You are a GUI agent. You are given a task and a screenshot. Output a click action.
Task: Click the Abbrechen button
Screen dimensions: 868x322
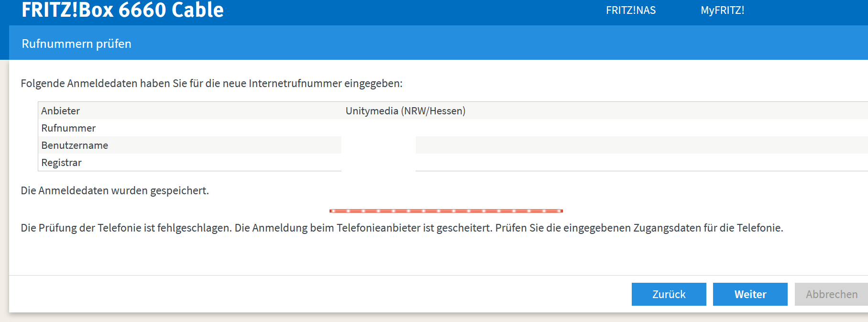[x=831, y=294]
